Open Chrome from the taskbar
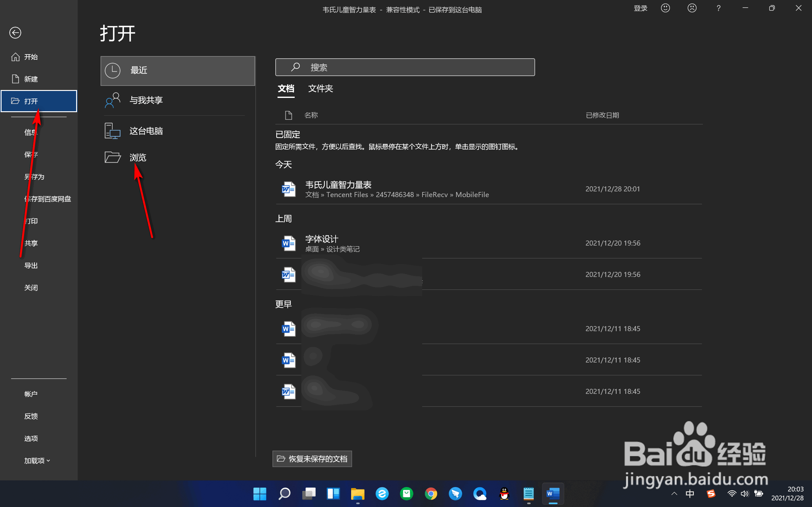Image resolution: width=812 pixels, height=507 pixels. click(431, 494)
